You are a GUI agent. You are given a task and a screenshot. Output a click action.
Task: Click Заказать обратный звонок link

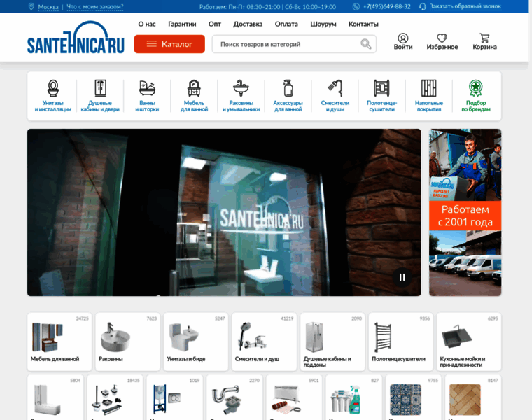pos(465,6)
